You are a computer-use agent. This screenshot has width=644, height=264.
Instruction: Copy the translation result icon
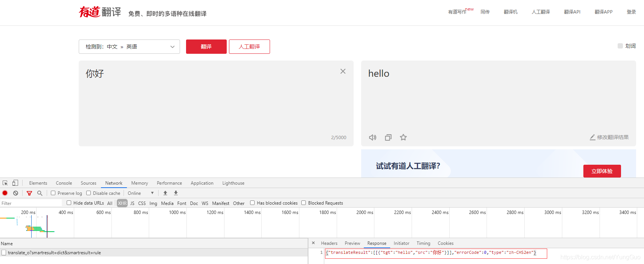tap(388, 137)
